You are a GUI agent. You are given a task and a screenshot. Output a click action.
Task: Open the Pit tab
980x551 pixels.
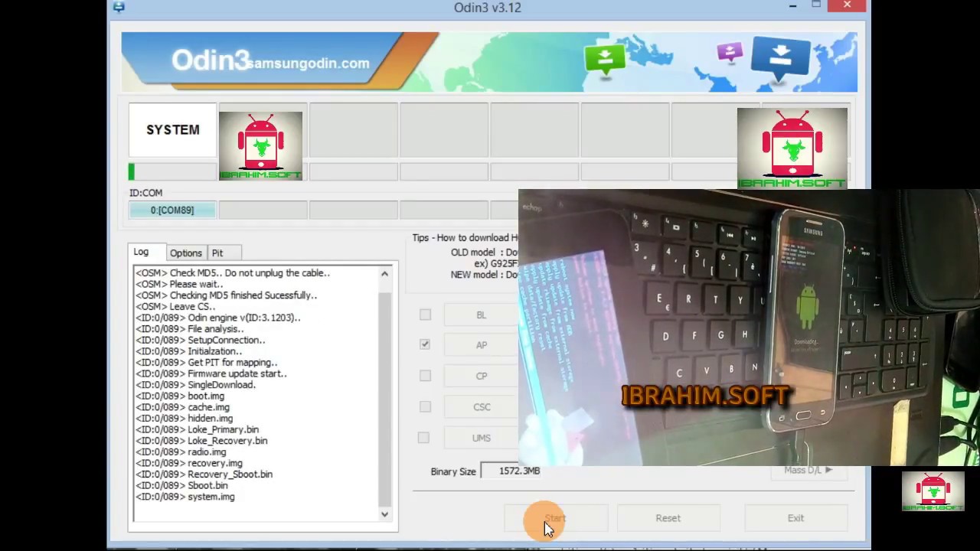click(223, 253)
